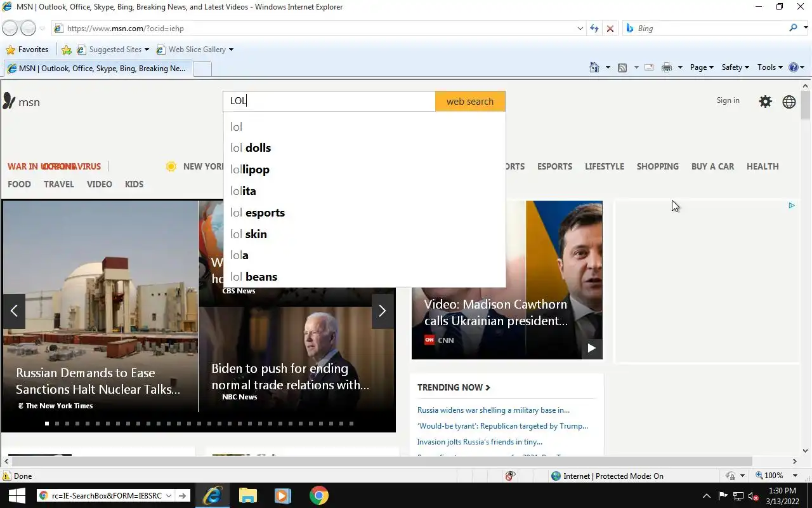812x508 pixels.
Task: Open 'Russia widens war shelling' headline
Action: [x=494, y=410]
